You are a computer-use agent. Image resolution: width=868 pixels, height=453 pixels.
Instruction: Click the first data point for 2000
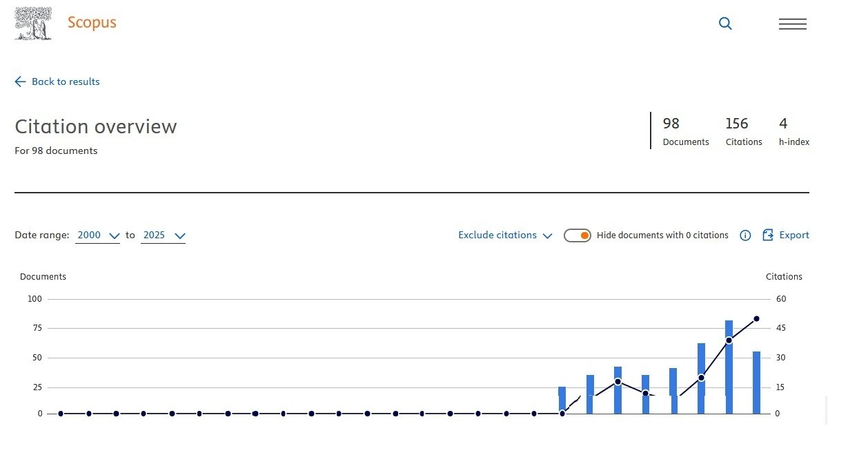tap(61, 414)
